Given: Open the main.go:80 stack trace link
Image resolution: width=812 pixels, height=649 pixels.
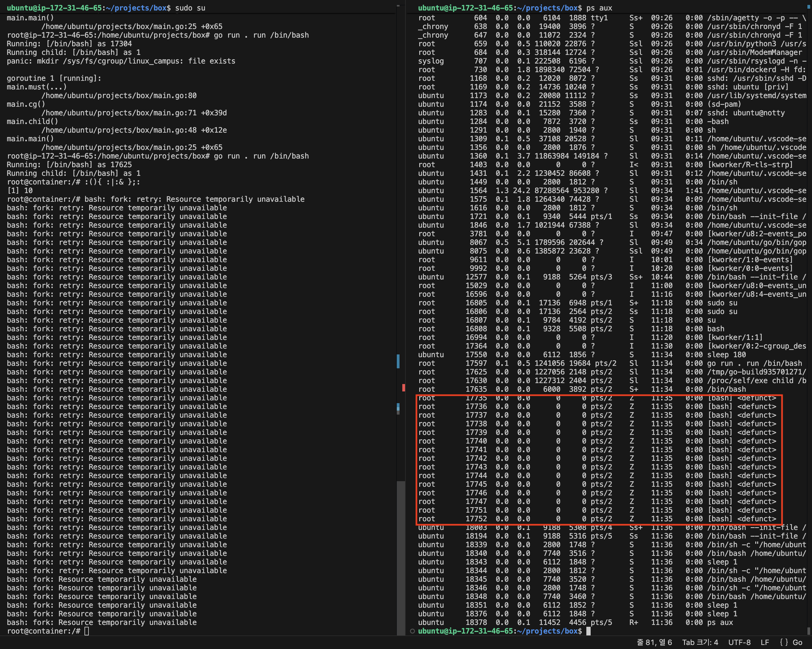Looking at the screenshot, I should click(119, 96).
